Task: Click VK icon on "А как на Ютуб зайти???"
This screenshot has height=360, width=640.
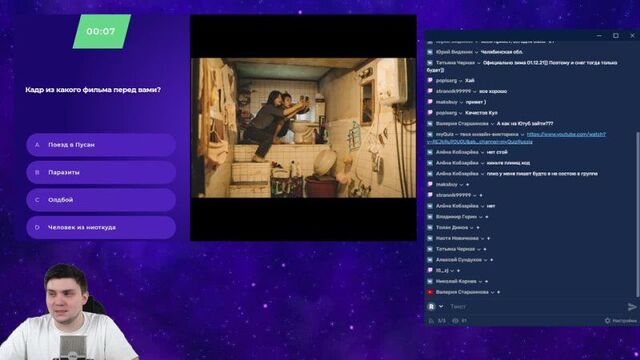Action: click(430, 123)
